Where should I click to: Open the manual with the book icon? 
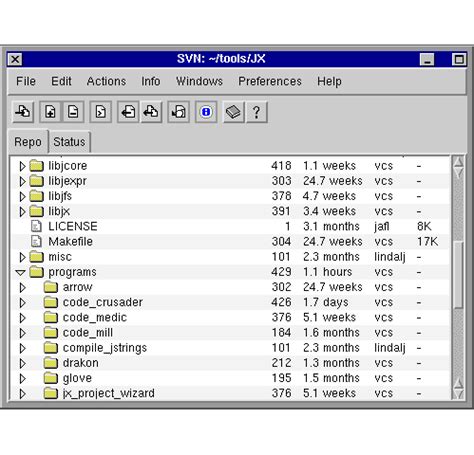233,112
